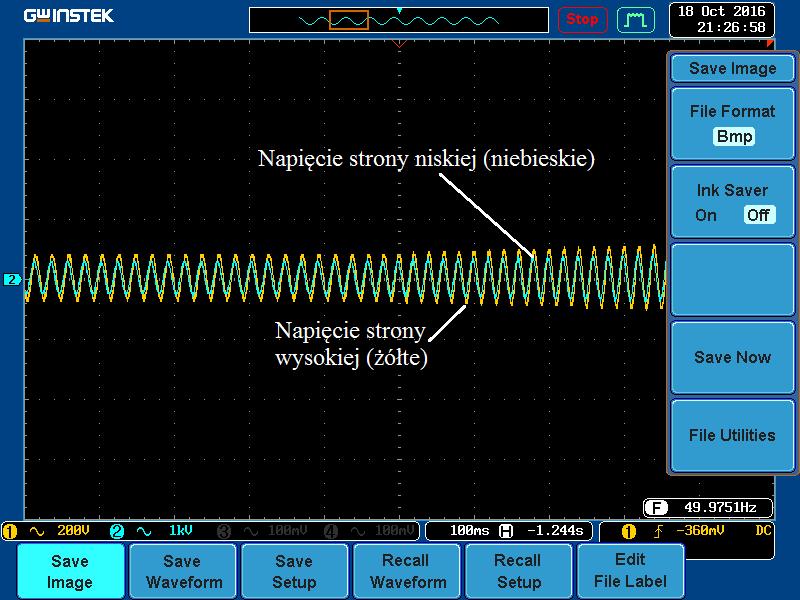Click the orange window box in waveform overview
800x600 pixels.
click(x=349, y=20)
